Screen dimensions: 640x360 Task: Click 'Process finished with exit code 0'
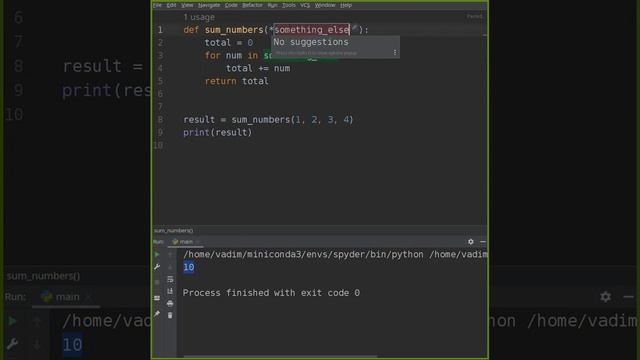coord(271,293)
